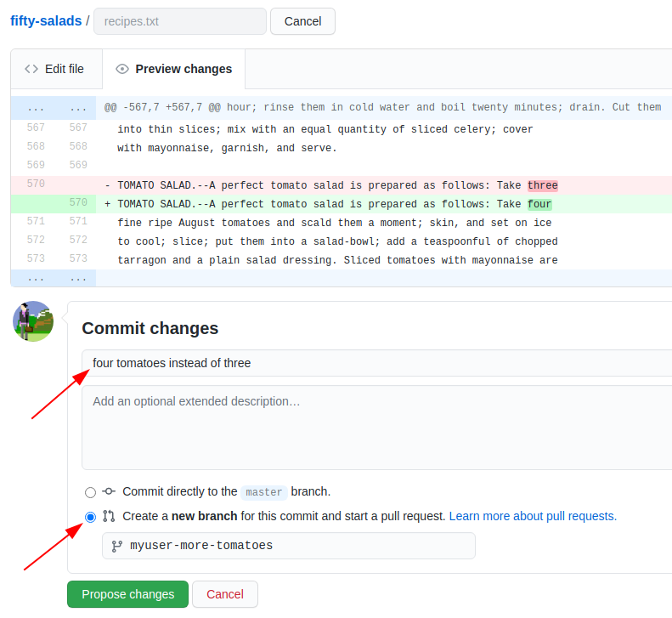672x618 pixels.
Task: Click the user avatar image
Action: pyautogui.click(x=33, y=321)
